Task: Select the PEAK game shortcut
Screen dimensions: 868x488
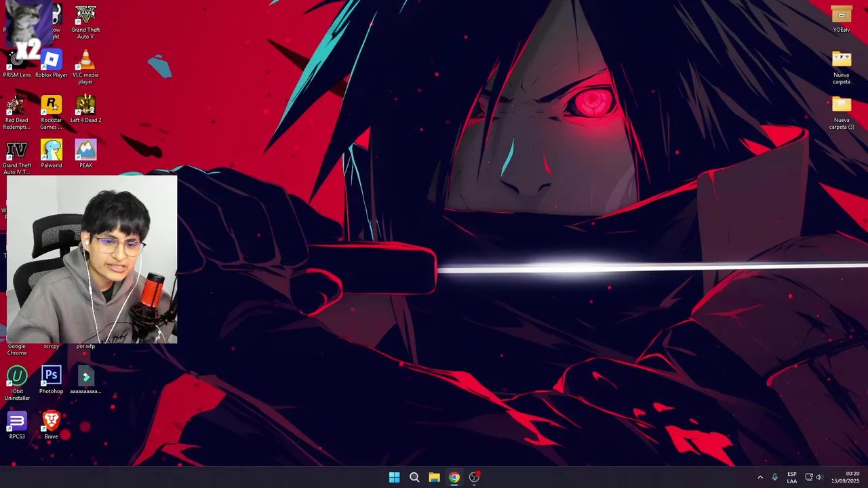Action: [85, 154]
